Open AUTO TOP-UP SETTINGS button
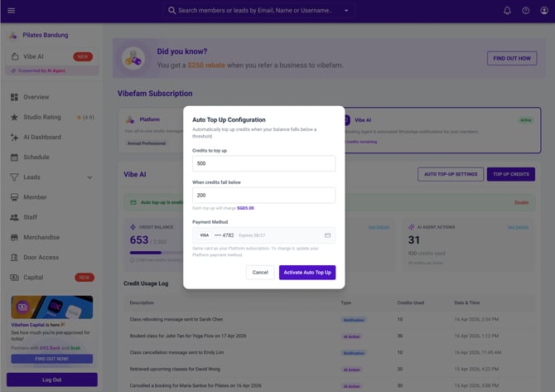Viewport: 555px width, 392px height. 451,174
